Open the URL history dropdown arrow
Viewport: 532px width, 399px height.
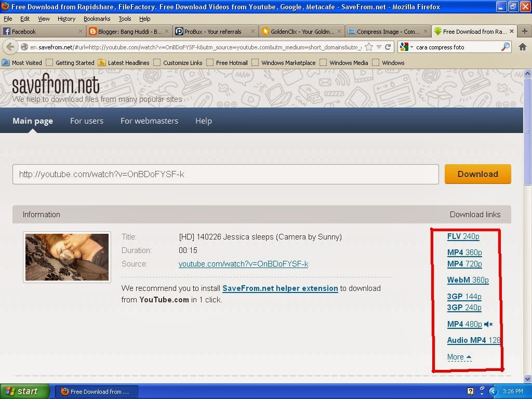pyautogui.click(x=379, y=47)
